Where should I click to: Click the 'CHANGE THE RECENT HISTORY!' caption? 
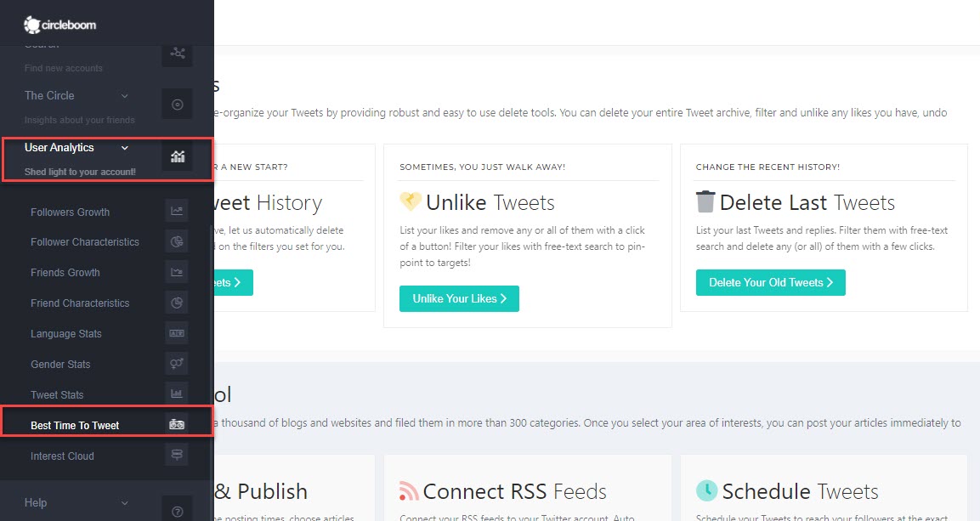(x=768, y=167)
